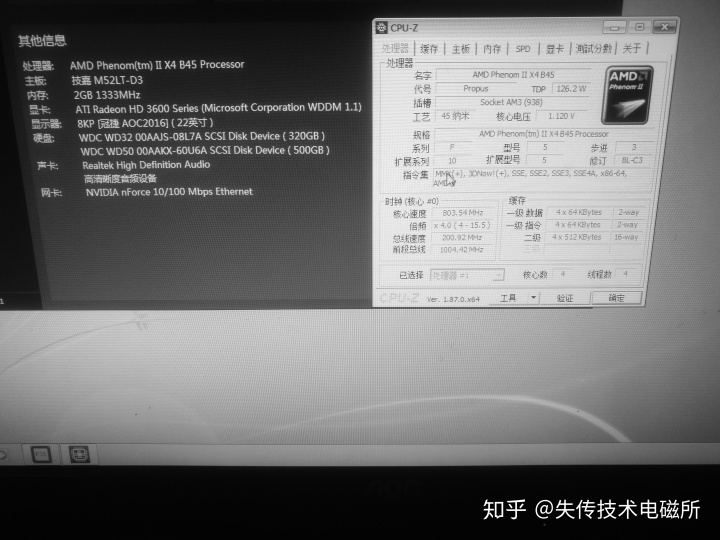Click the 核心速度 value 803.54 MHz
This screenshot has width=720, height=540.
click(x=462, y=213)
